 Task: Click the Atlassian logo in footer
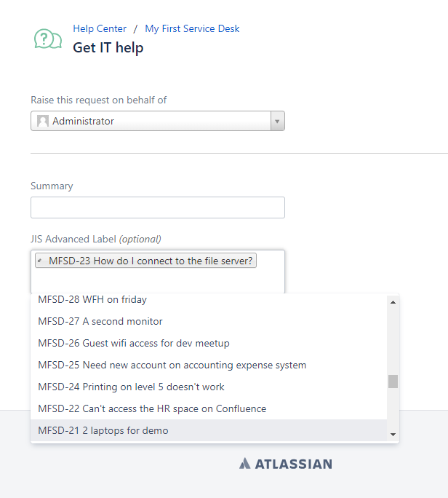(285, 464)
